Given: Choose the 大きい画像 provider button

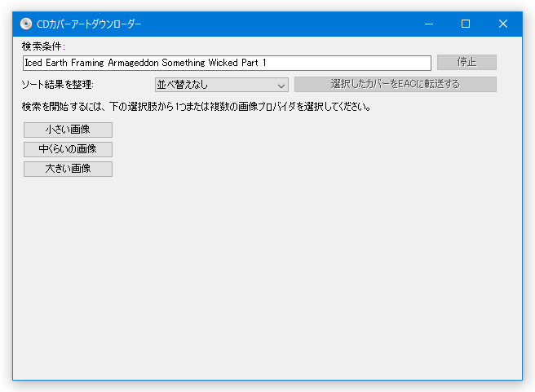Looking at the screenshot, I should pyautogui.click(x=68, y=169).
